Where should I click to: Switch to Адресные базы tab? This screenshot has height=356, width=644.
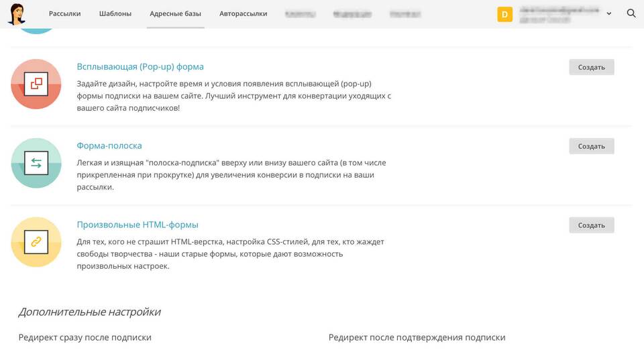point(175,14)
